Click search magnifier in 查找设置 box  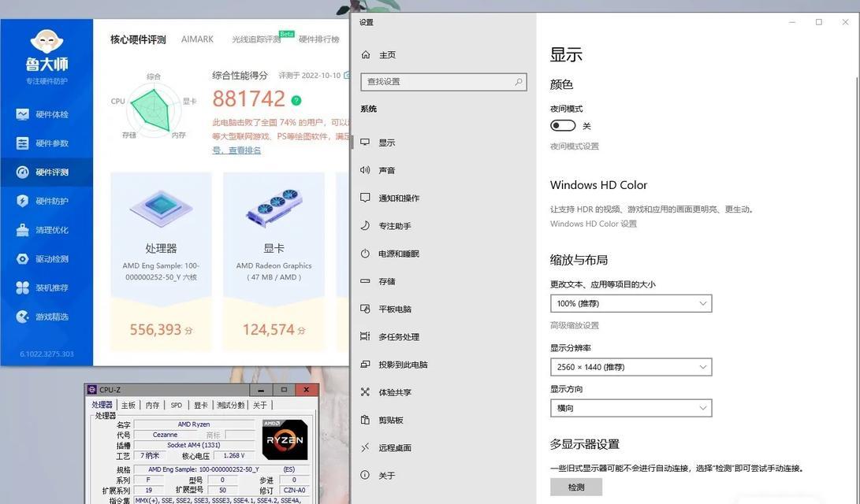[519, 82]
